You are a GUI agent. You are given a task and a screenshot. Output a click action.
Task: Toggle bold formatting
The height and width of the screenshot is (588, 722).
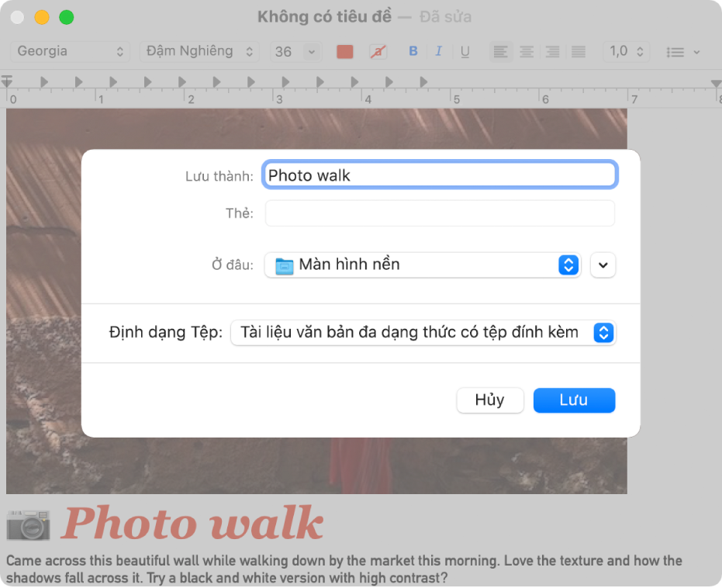pos(413,51)
